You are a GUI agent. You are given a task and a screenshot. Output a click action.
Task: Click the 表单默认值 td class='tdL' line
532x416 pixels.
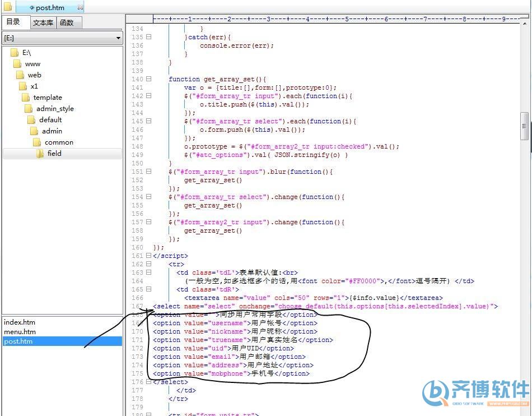point(237,272)
